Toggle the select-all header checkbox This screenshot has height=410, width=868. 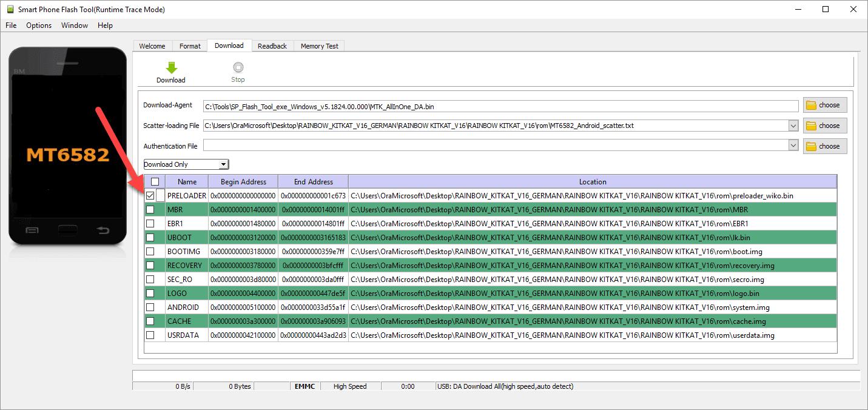[x=155, y=181]
